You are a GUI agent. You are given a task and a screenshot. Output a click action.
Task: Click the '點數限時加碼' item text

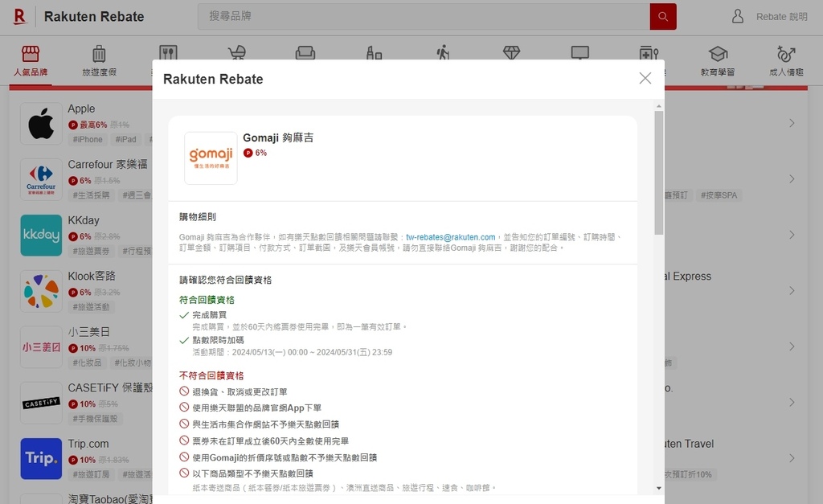(x=218, y=340)
